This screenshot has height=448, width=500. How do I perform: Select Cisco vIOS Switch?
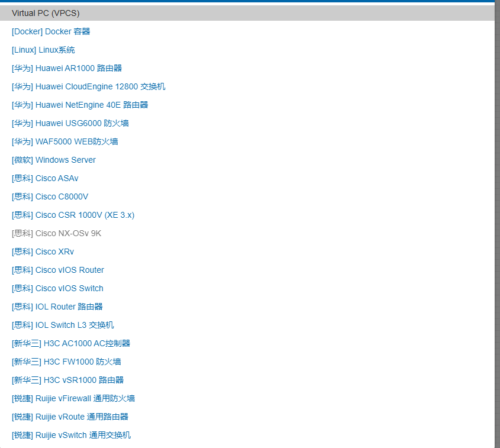click(x=57, y=288)
